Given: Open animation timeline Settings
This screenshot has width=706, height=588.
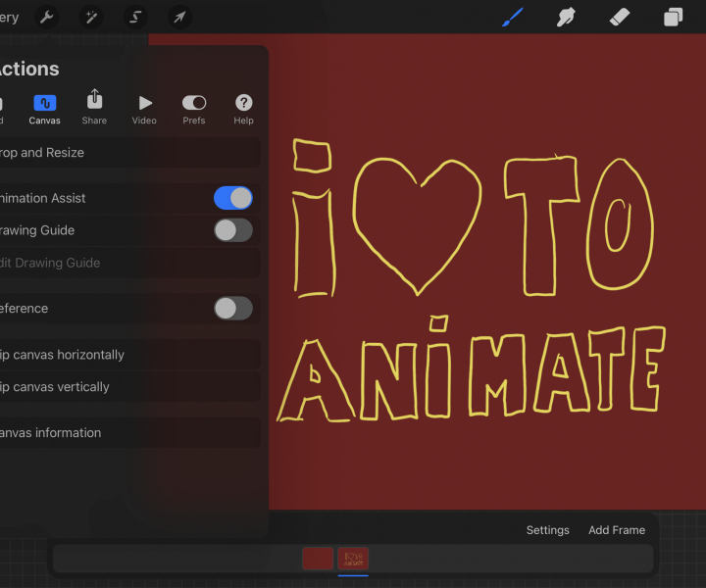Looking at the screenshot, I should (x=547, y=530).
